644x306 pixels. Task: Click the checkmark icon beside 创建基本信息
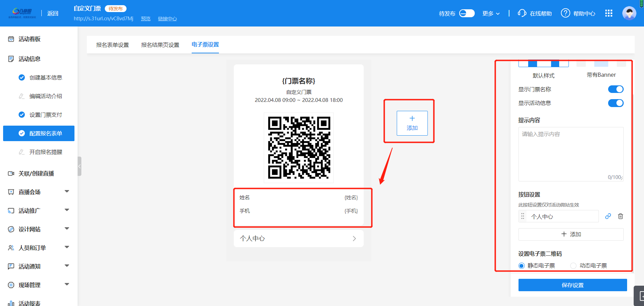click(x=22, y=77)
